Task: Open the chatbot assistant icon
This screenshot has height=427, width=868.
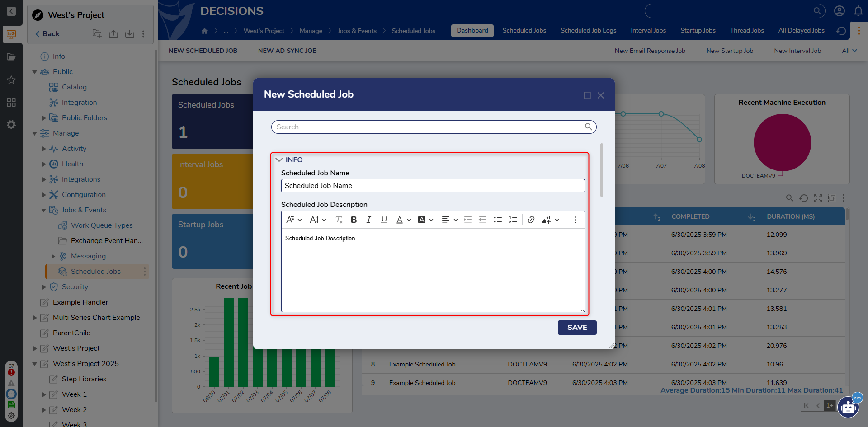Action: 848,408
